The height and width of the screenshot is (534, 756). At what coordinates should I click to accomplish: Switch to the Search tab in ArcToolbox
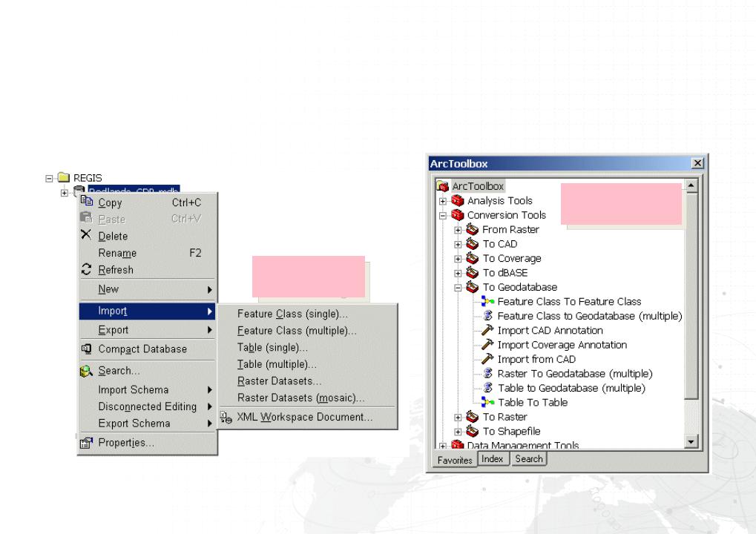point(528,459)
